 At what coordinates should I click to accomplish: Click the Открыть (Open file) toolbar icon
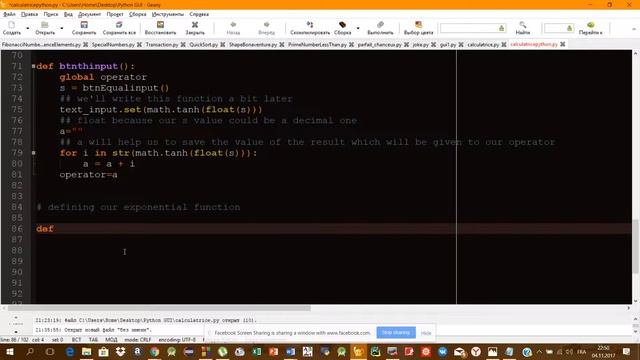(x=45, y=28)
